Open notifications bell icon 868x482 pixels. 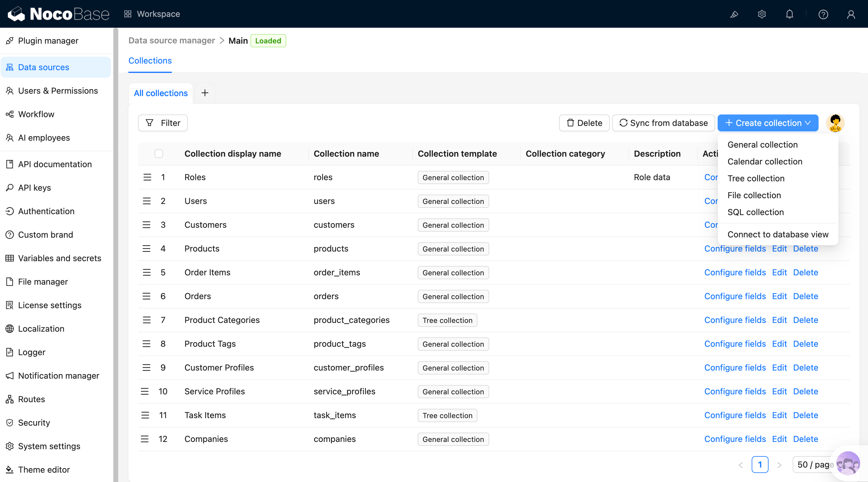(x=790, y=14)
